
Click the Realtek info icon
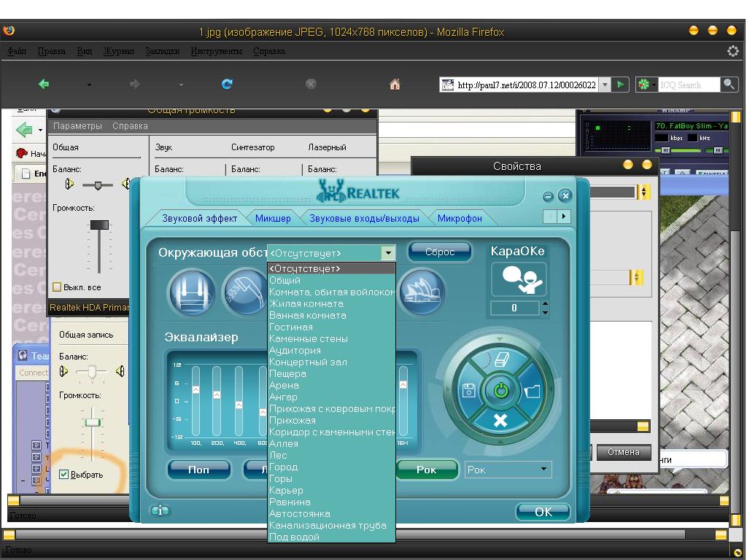(160, 511)
